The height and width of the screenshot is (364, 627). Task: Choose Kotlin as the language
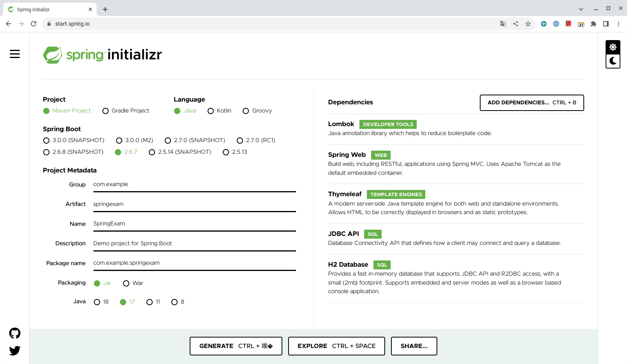pos(211,111)
